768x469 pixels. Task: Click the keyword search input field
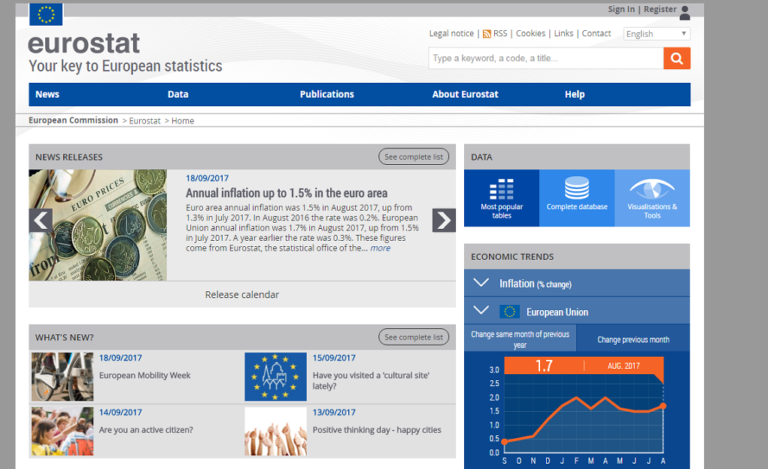[x=546, y=58]
